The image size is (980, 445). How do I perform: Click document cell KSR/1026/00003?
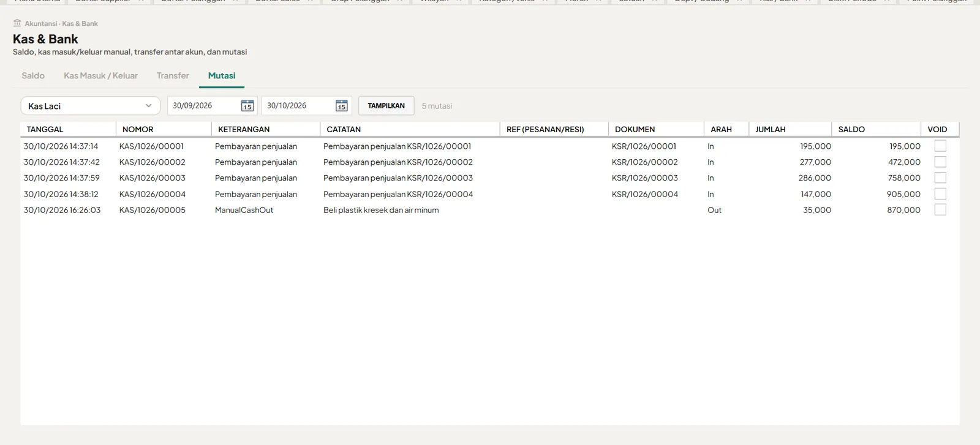pos(645,178)
